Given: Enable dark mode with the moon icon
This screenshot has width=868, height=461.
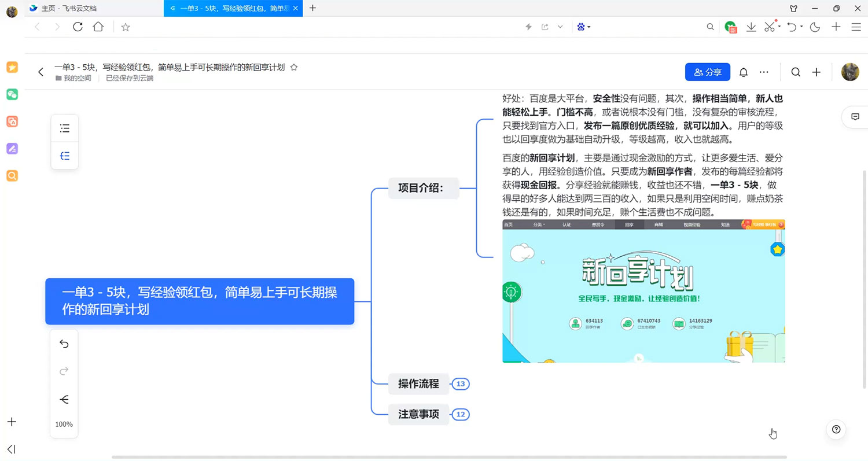Looking at the screenshot, I should click(815, 27).
